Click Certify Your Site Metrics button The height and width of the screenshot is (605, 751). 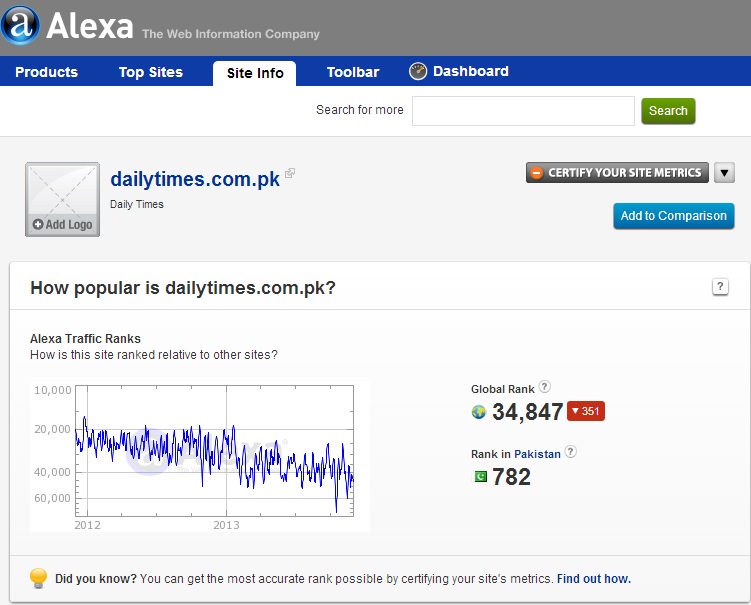[x=617, y=172]
